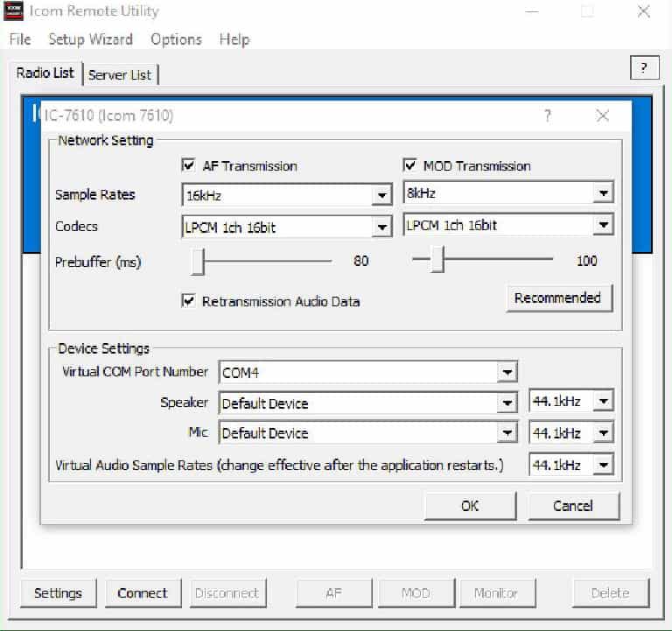Disable Retransmission Audio Data checkbox
The height and width of the screenshot is (631, 672).
coord(188,301)
